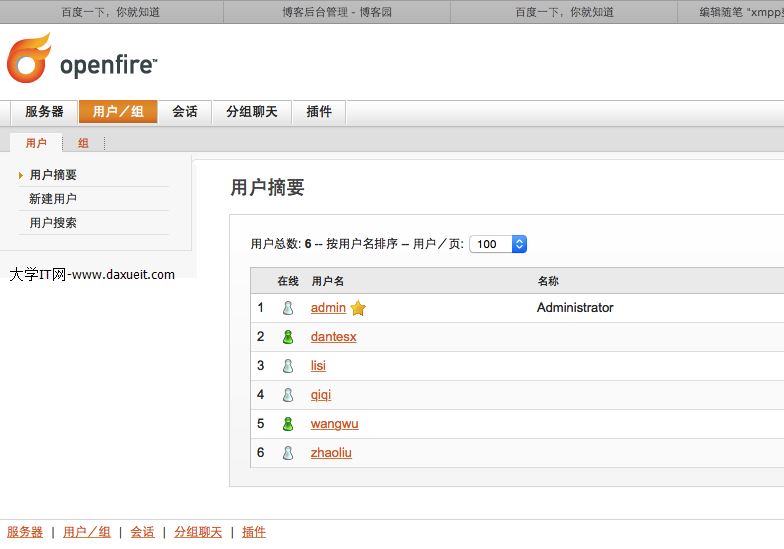784x549 pixels.
Task: Open the wangwu user link
Action: pos(334,424)
